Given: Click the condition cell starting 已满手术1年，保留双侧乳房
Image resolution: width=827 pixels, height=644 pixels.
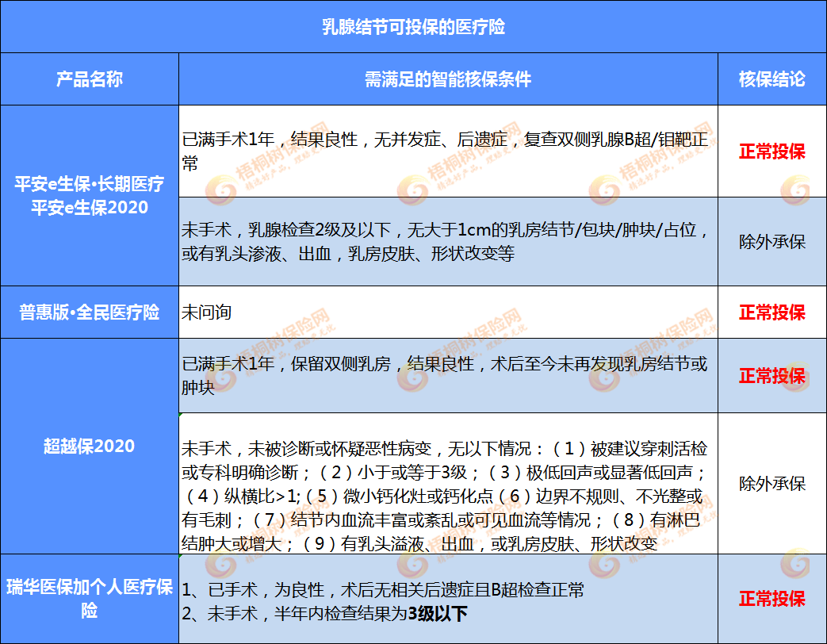Looking at the screenshot, I should click(448, 376).
